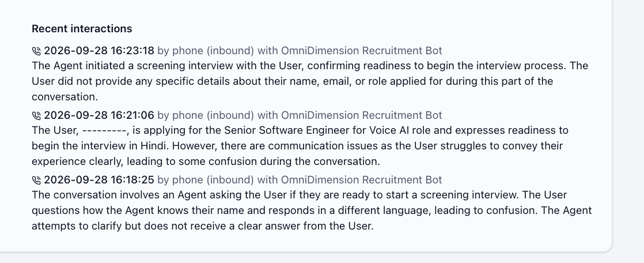The image size is (644, 263).
Task: Click the Recent interactions heading
Action: point(82,29)
